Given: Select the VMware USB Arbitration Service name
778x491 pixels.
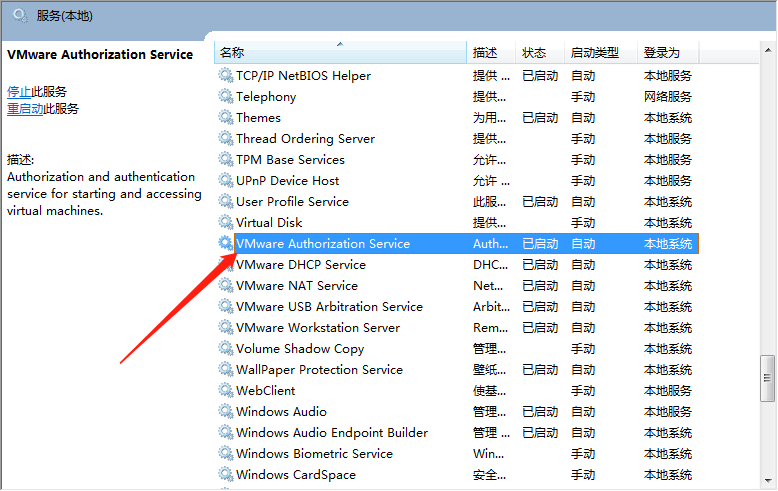Looking at the screenshot, I should [x=329, y=307].
